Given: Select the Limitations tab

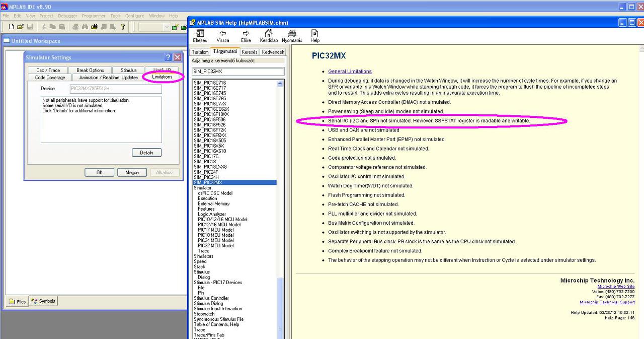Looking at the screenshot, I should (x=162, y=77).
